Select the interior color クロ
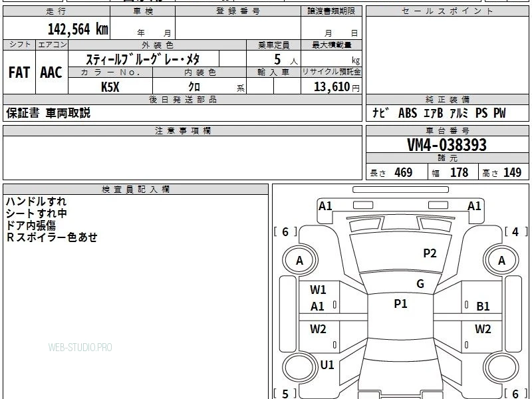532x399 pixels. coord(194,86)
